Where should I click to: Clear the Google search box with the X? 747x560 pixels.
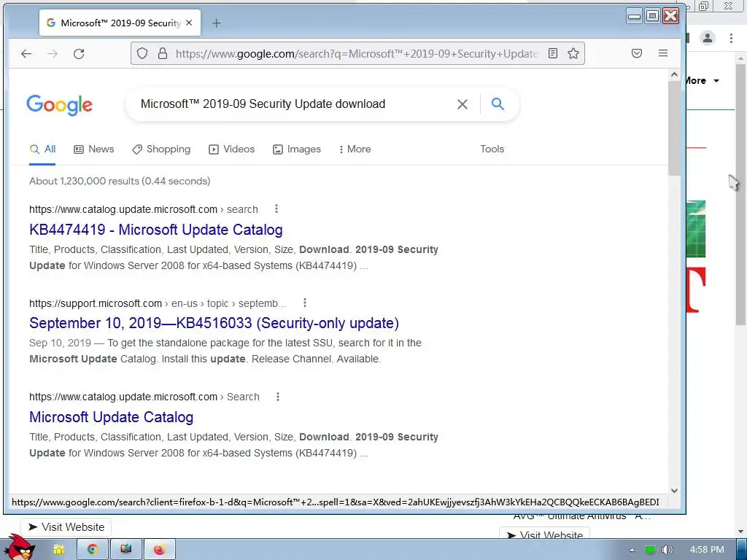pyautogui.click(x=462, y=104)
